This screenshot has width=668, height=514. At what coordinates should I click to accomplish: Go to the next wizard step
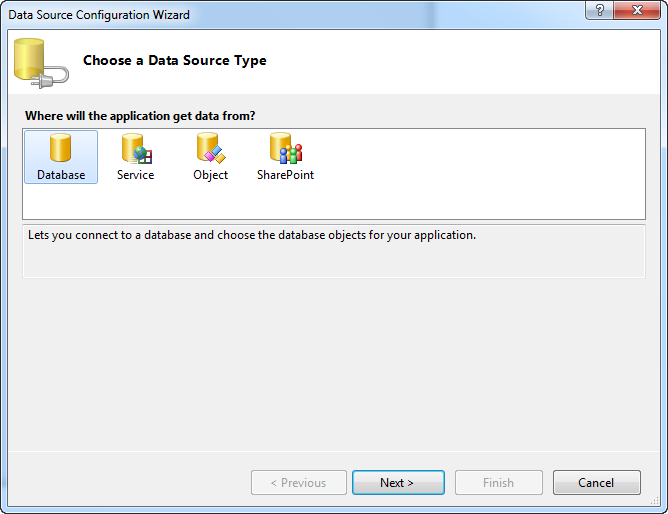[398, 482]
